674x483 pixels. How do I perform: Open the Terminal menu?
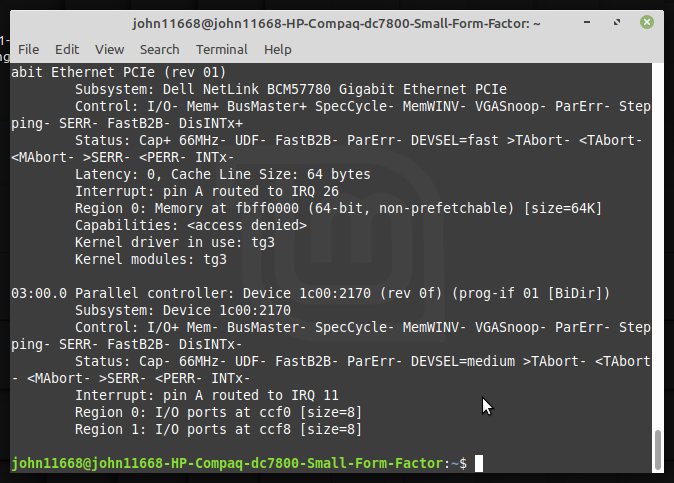coord(221,49)
